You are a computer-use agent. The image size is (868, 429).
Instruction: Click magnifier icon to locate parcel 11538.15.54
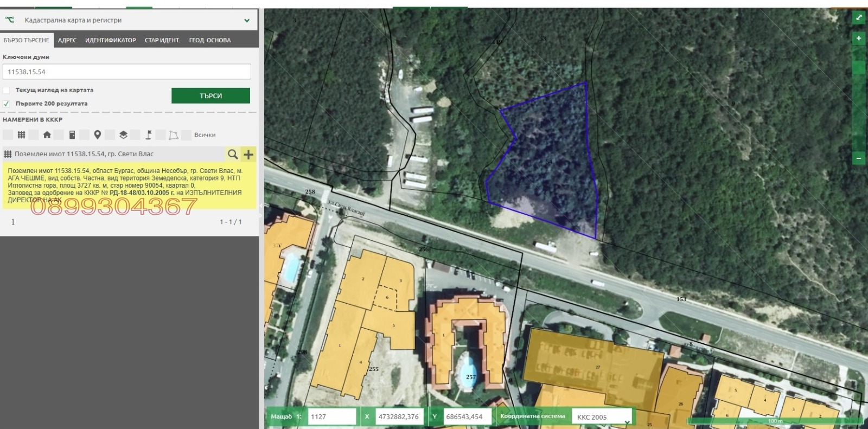coord(233,155)
